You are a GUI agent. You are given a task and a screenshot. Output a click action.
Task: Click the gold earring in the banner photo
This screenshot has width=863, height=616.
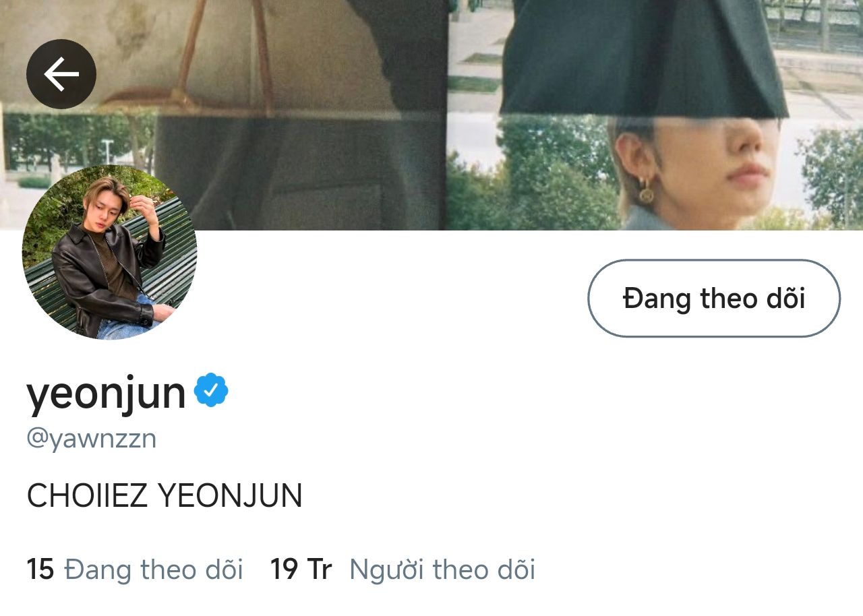645,193
